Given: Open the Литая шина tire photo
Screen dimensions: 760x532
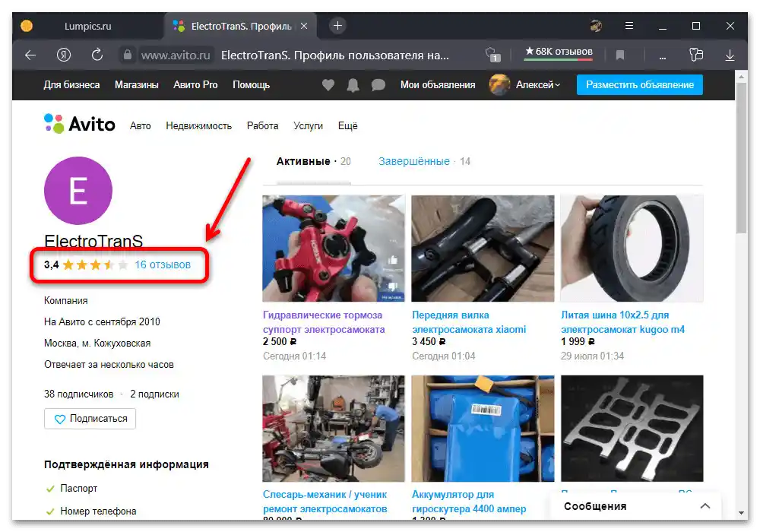Looking at the screenshot, I should (x=632, y=249).
